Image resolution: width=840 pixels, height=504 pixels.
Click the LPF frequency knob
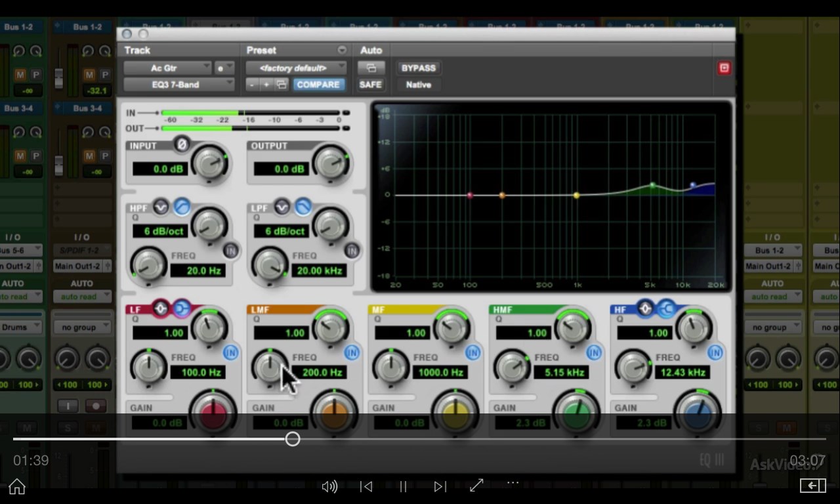(270, 265)
